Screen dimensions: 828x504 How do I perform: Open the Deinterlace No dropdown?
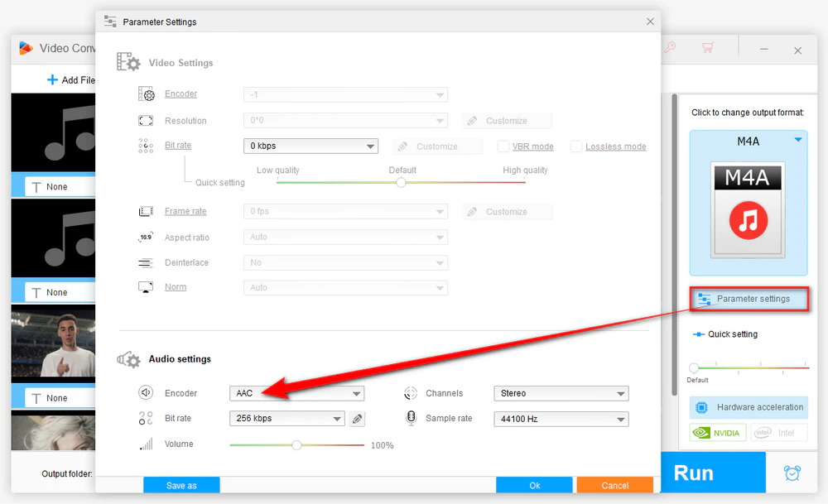(345, 263)
